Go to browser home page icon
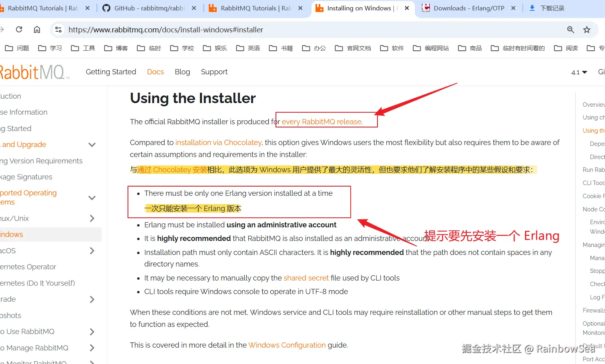The height and width of the screenshot is (364, 605). pos(37,29)
